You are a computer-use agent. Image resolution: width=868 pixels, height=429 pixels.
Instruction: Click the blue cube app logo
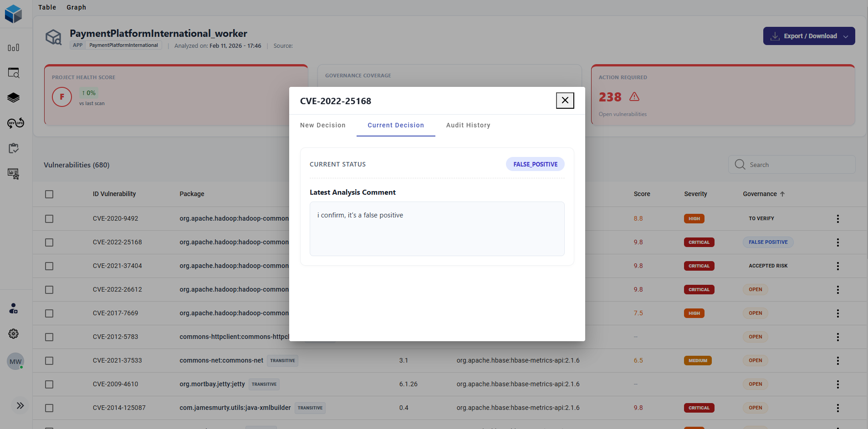coord(14,14)
